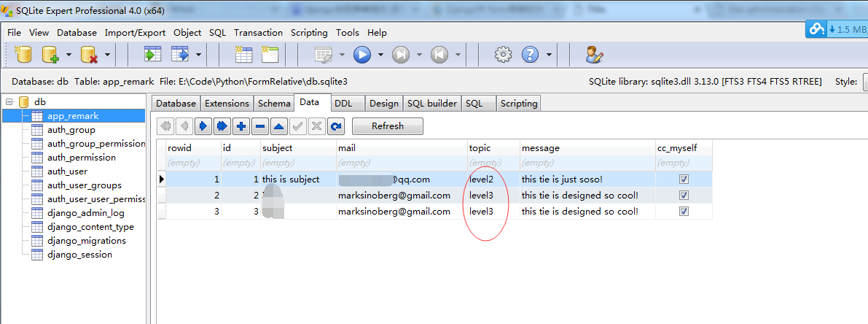This screenshot has width=868, height=324.
Task: Select the django_session table in tree
Action: pos(79,254)
